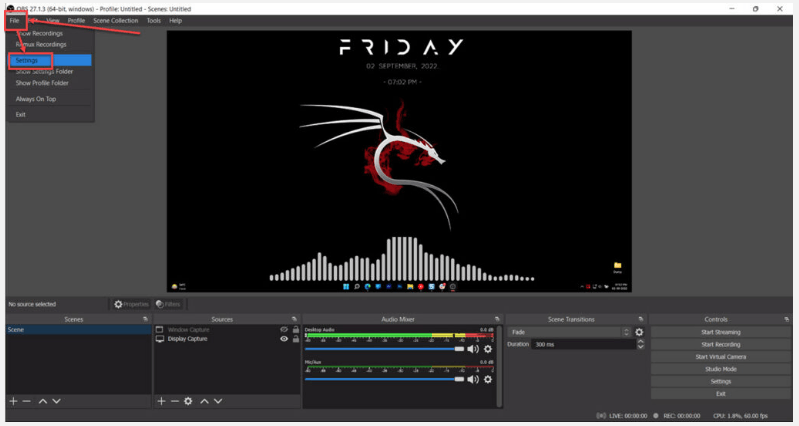The image size is (799, 426).
Task: Click the Filters button above Sources
Action: tap(169, 304)
